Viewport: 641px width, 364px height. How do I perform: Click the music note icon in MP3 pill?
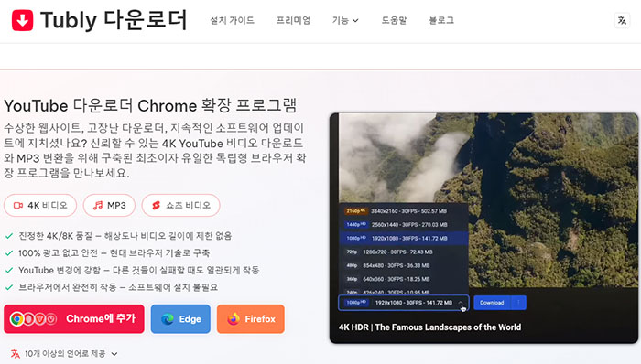pyautogui.click(x=98, y=205)
